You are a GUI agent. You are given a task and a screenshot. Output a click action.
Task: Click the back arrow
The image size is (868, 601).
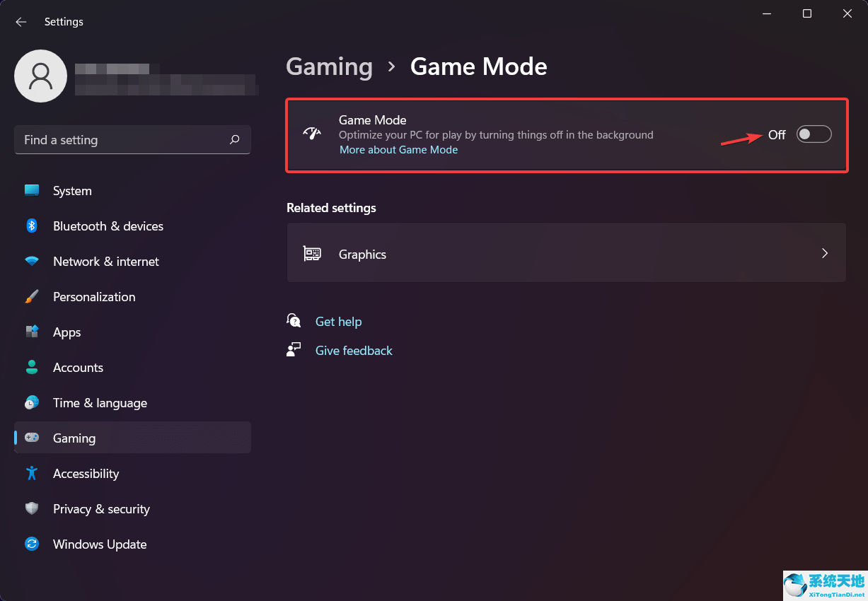pos(21,21)
